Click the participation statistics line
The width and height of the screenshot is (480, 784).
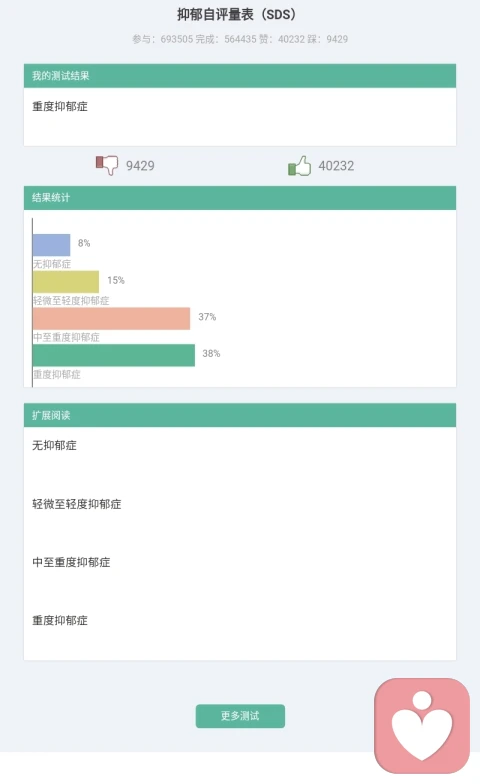(240, 39)
